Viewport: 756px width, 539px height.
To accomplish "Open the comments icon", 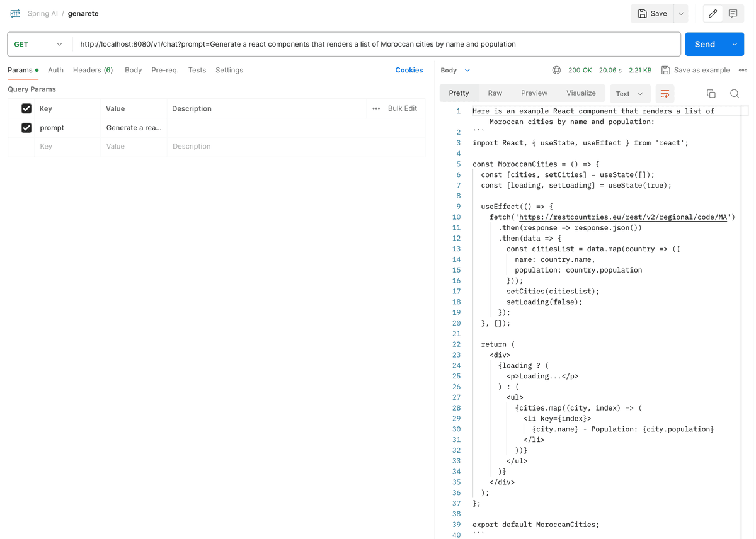I will [733, 13].
